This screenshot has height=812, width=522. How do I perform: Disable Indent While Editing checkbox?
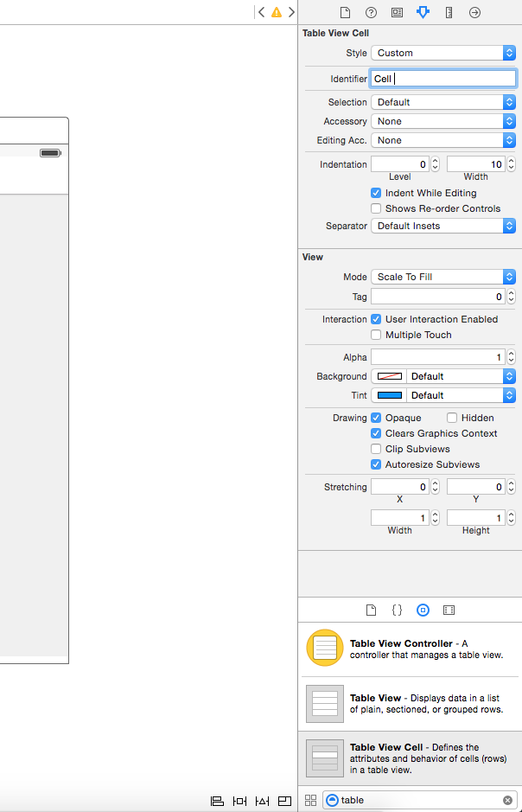tap(376, 193)
